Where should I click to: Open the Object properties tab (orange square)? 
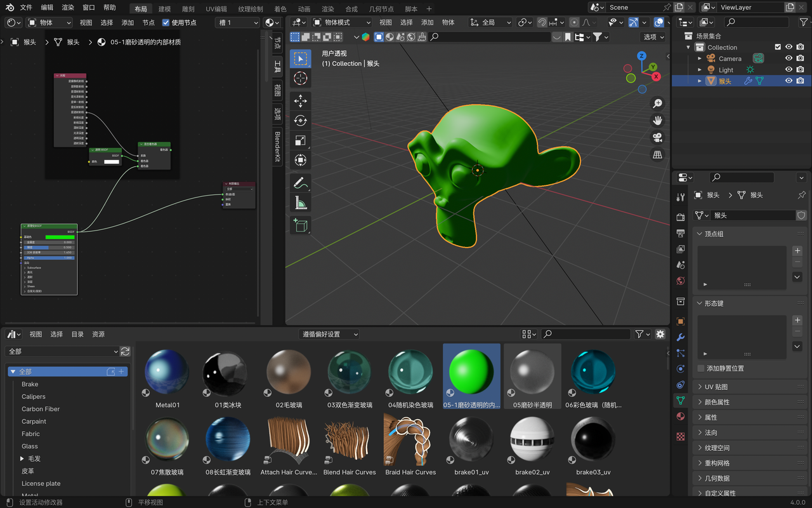tap(681, 321)
